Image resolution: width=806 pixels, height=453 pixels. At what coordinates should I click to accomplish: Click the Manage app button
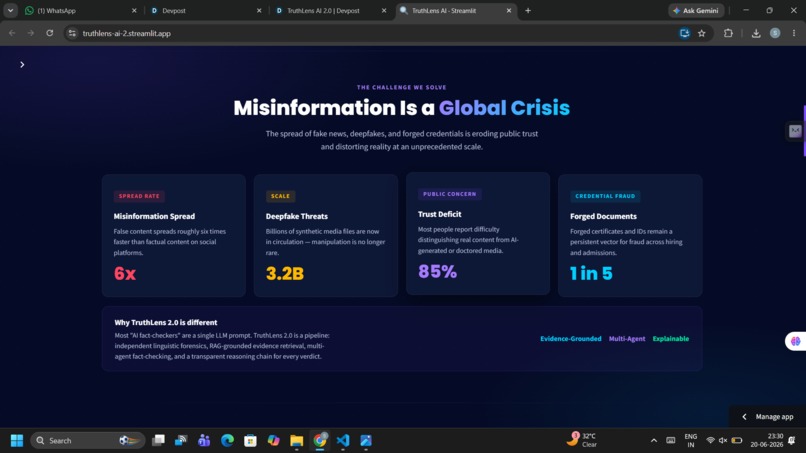[x=768, y=416]
